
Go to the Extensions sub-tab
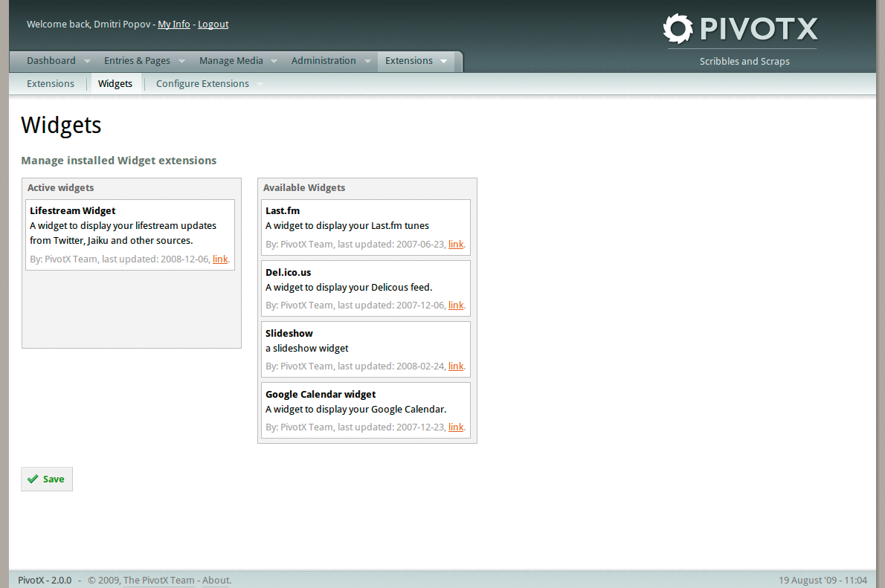click(x=51, y=83)
